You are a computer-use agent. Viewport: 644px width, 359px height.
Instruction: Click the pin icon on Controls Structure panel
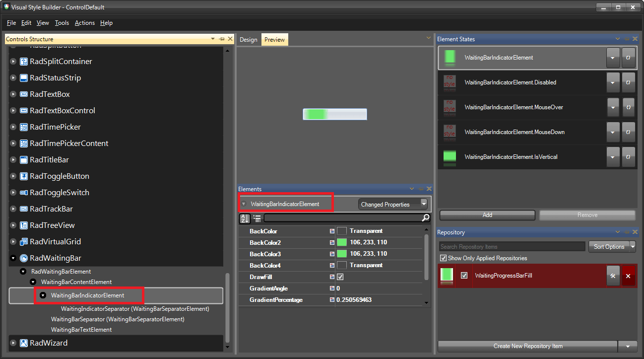coord(221,39)
